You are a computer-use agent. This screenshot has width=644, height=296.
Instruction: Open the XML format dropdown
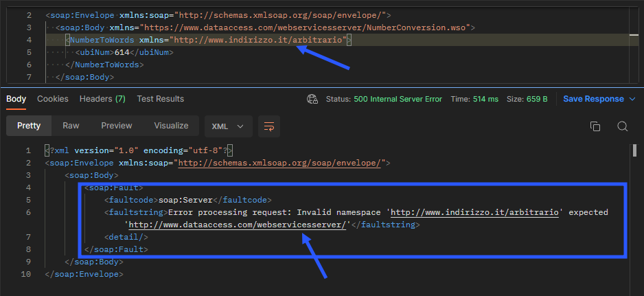pos(228,126)
